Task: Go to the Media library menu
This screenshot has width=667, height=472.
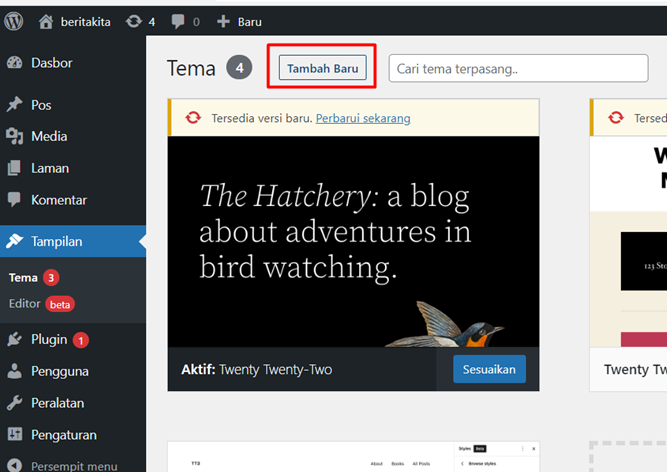Action: 49,136
